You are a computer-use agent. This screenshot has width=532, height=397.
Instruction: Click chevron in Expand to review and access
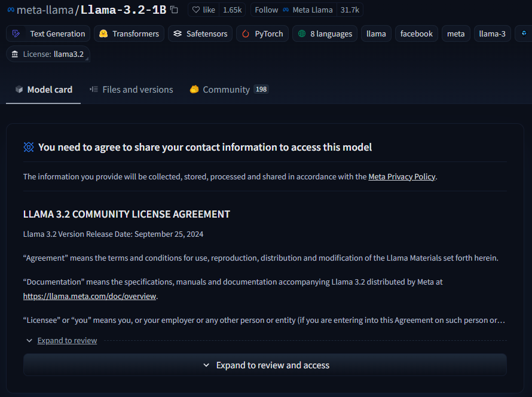coord(206,365)
